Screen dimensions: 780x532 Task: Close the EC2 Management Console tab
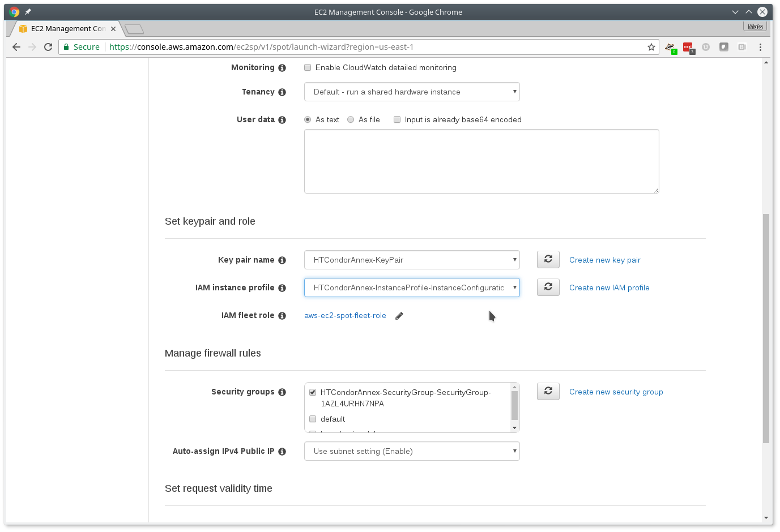click(x=113, y=29)
